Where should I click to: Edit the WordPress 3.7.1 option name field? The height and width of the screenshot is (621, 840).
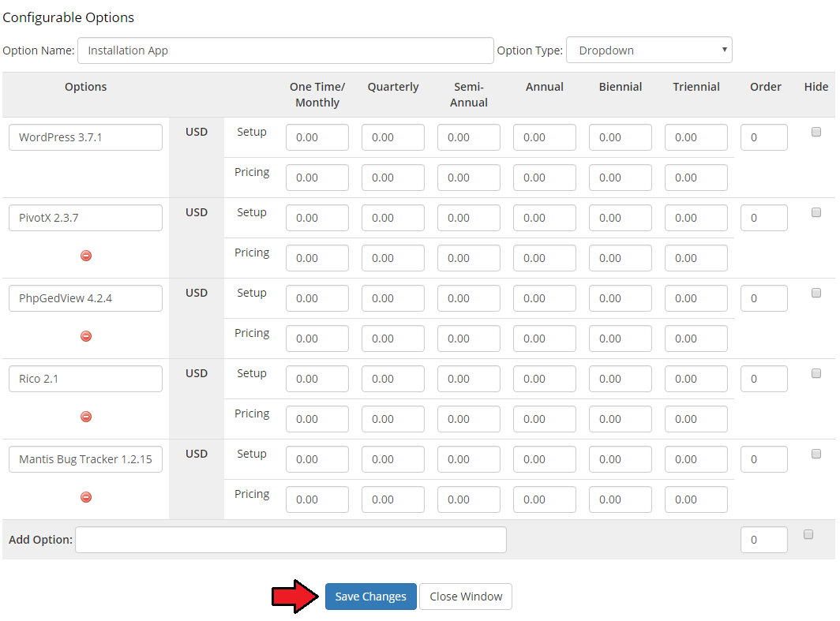(x=86, y=137)
